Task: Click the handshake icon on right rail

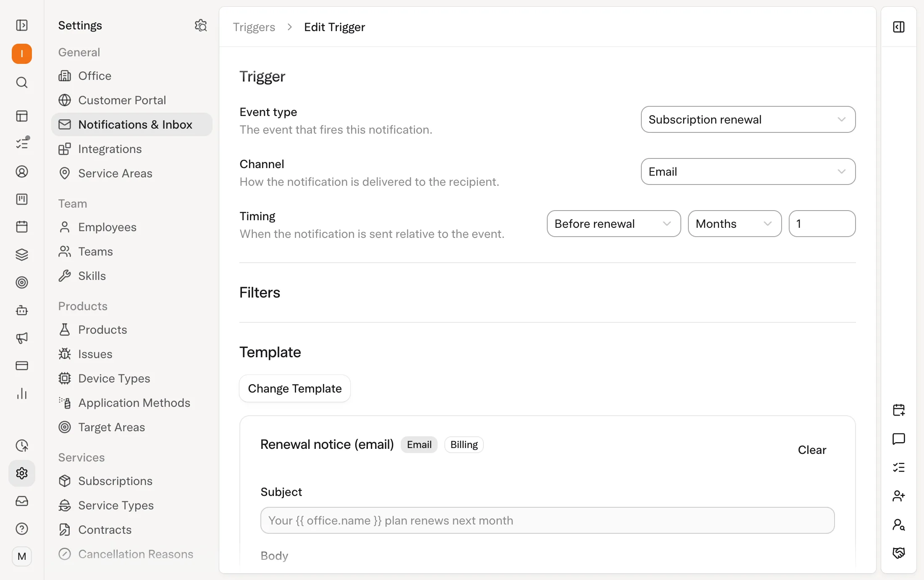Action: 899,553
